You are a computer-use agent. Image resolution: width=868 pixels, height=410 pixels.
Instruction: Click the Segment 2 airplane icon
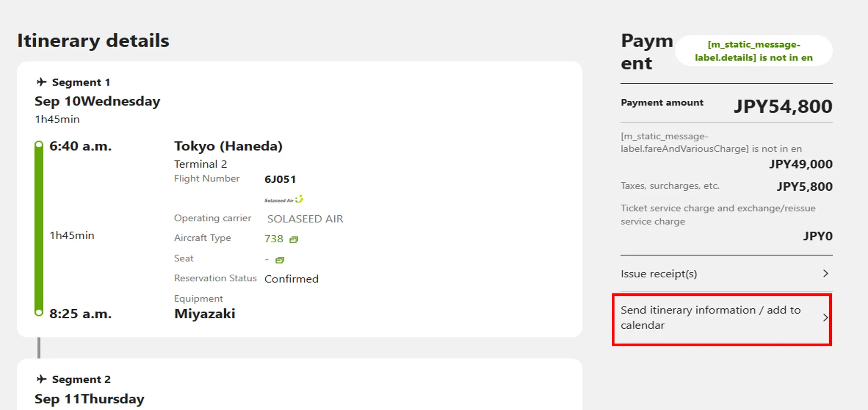[42, 379]
